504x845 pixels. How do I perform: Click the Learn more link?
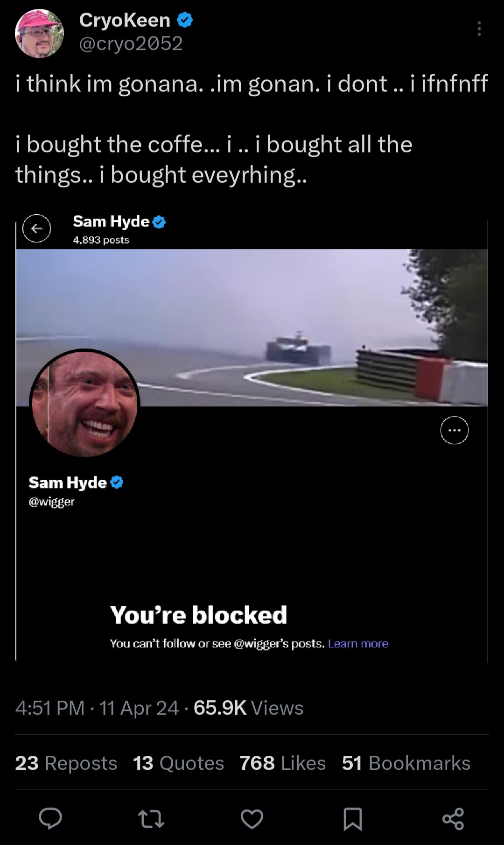(358, 644)
